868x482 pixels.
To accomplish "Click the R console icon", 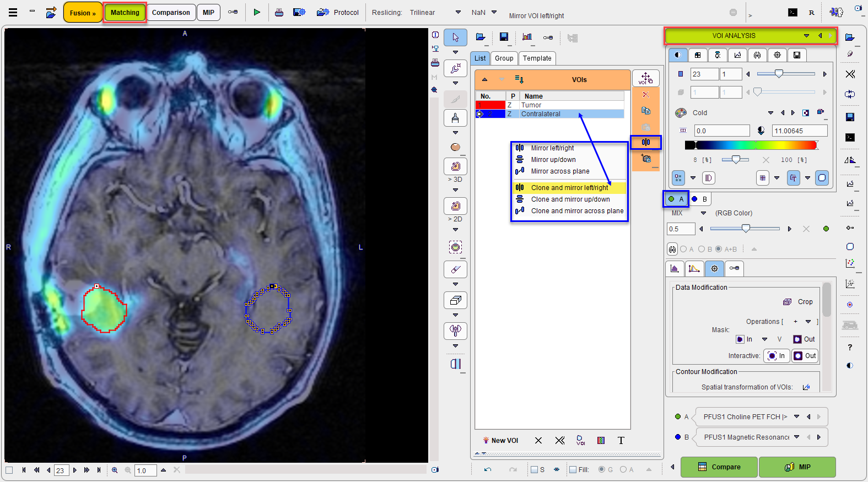I will click(812, 12).
